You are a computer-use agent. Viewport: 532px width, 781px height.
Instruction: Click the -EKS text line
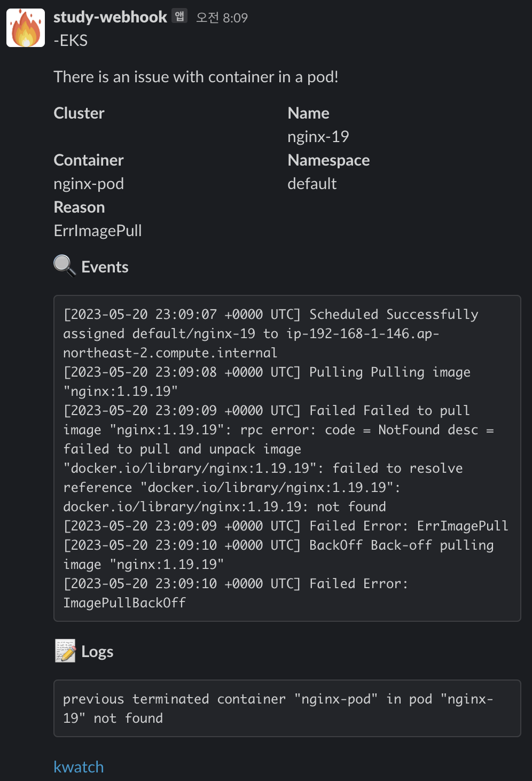pyautogui.click(x=71, y=41)
